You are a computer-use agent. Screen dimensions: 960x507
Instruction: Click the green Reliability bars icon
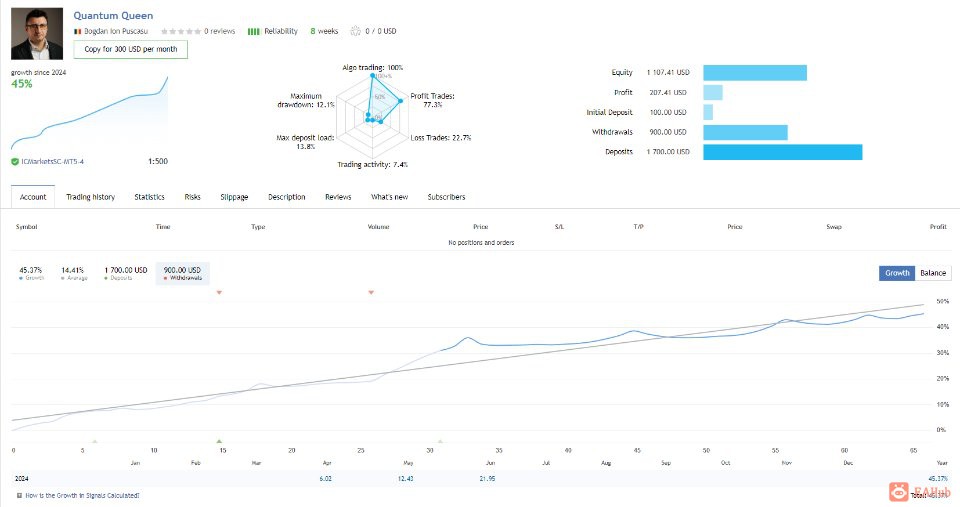coord(253,31)
